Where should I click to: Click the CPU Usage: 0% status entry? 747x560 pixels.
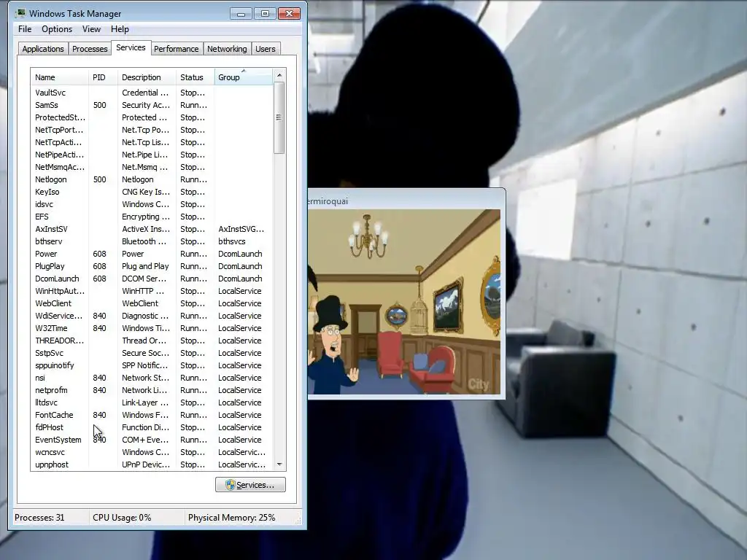[122, 518]
